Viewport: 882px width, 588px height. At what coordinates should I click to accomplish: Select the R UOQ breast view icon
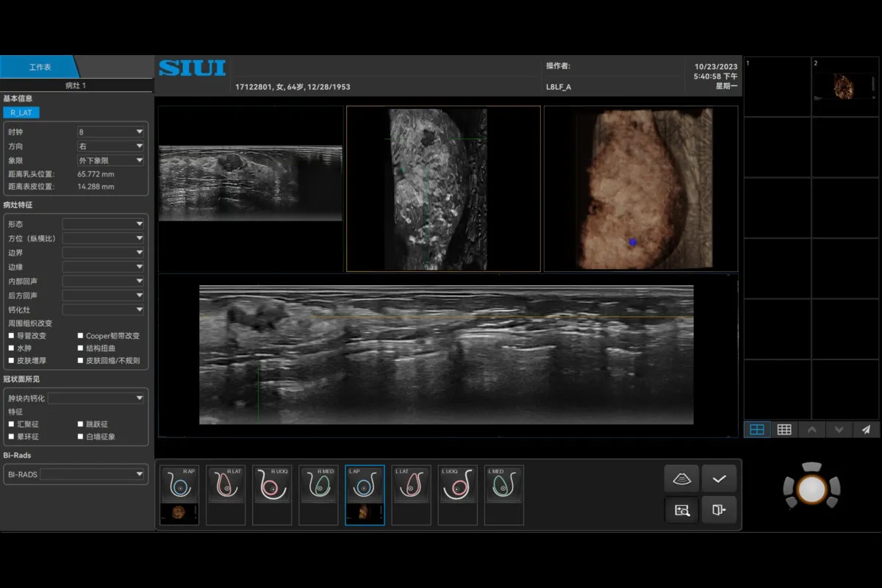point(272,484)
